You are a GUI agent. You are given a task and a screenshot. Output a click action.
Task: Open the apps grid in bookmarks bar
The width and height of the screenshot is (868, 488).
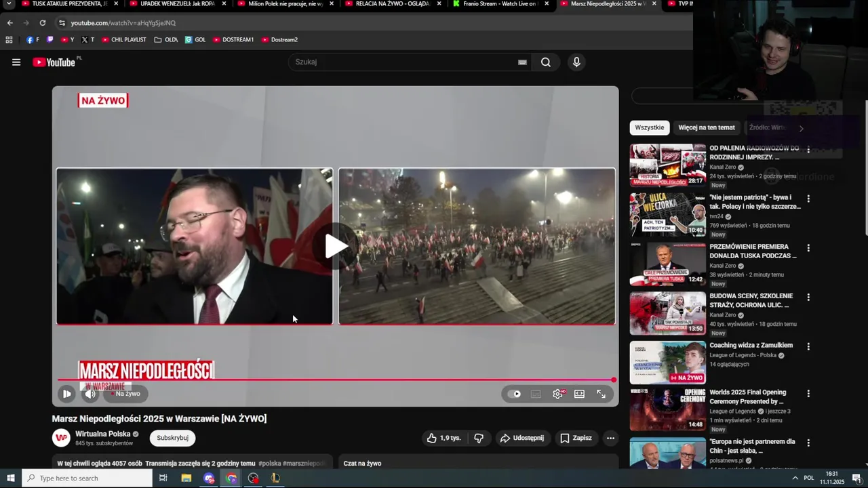(x=9, y=40)
